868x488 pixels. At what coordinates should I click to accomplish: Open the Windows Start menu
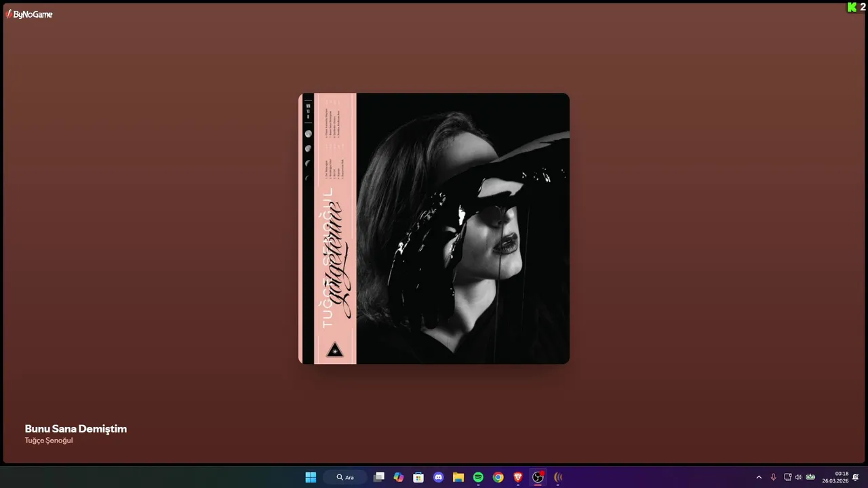(x=311, y=477)
